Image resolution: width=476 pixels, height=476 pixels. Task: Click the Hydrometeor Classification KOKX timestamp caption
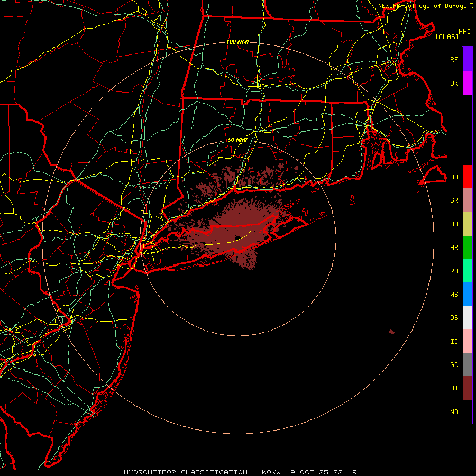pyautogui.click(x=240, y=472)
